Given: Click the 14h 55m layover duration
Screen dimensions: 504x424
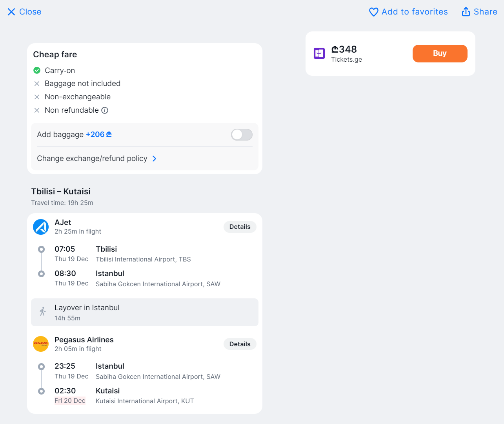Looking at the screenshot, I should coord(67,318).
